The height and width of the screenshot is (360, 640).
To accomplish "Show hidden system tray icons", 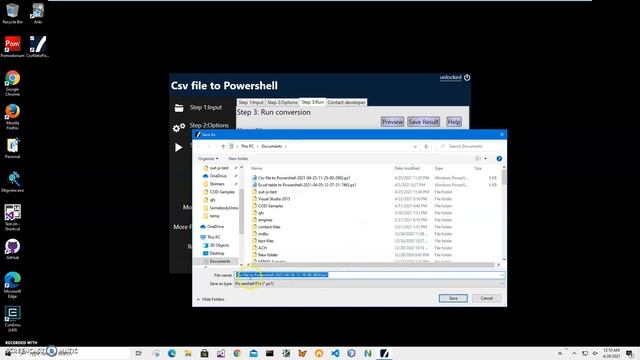I will [x=574, y=353].
